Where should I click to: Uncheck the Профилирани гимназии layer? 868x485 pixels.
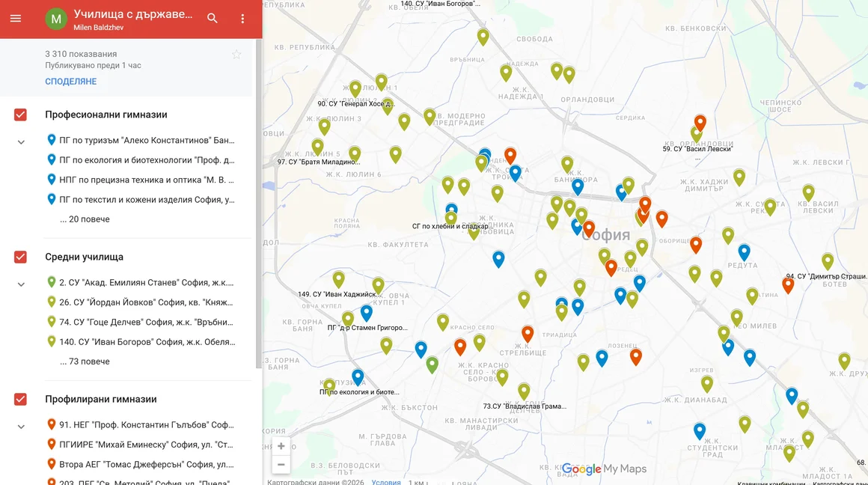tap(20, 399)
